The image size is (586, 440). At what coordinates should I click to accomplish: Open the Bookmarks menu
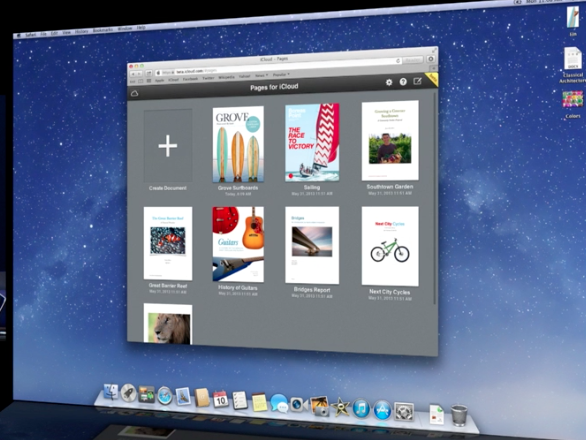coord(102,30)
